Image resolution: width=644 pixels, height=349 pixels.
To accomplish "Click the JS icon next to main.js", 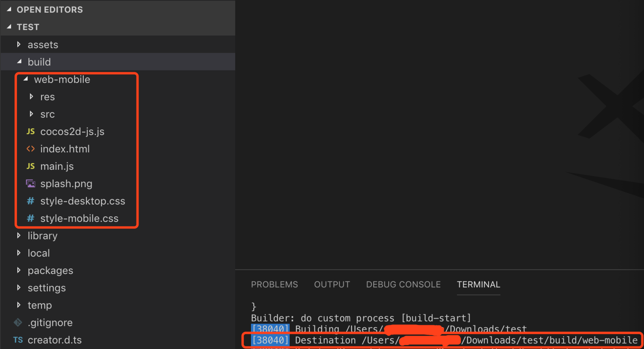I will pyautogui.click(x=31, y=166).
